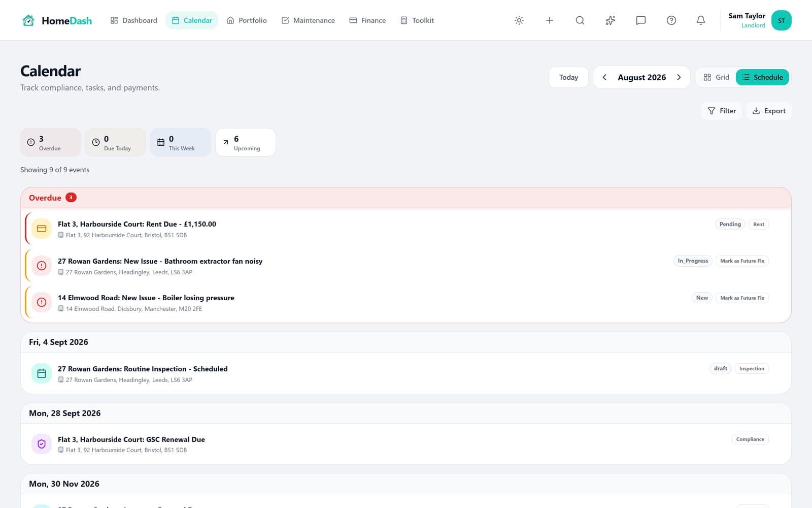Viewport: 812px width, 508px height.
Task: Click the Inspection category tag
Action: [752, 369]
